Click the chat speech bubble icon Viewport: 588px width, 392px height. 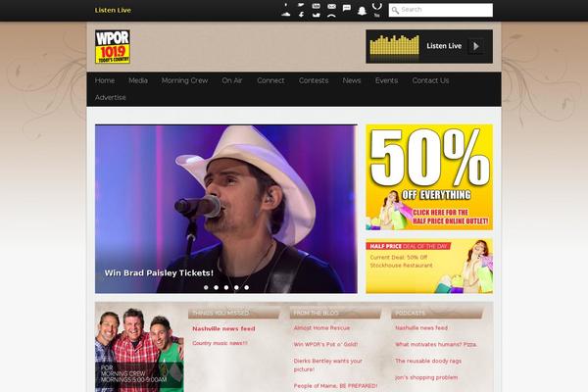(x=347, y=8)
